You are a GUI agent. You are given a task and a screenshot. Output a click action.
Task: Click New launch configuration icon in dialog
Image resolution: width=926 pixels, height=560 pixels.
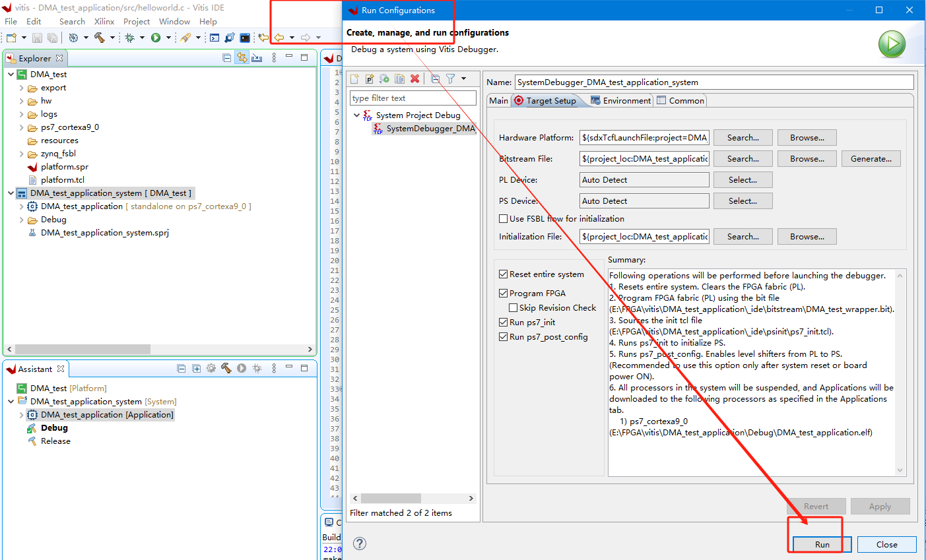pyautogui.click(x=354, y=78)
